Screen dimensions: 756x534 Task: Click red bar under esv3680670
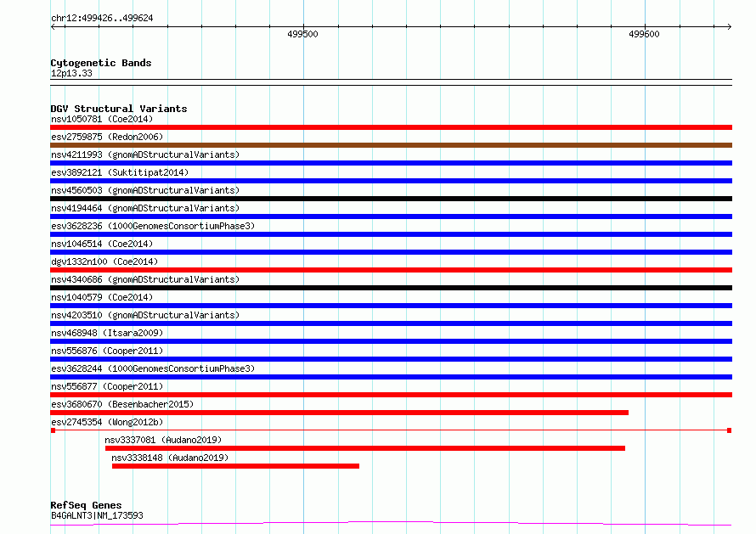click(x=340, y=413)
